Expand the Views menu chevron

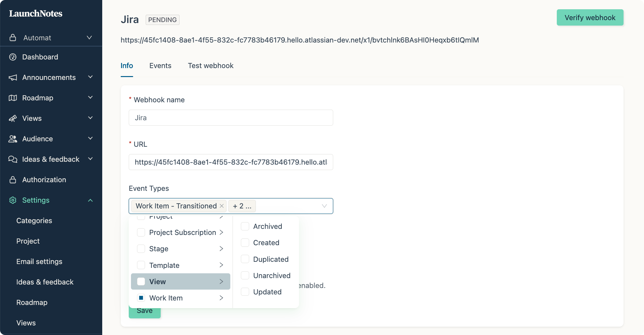(x=90, y=118)
